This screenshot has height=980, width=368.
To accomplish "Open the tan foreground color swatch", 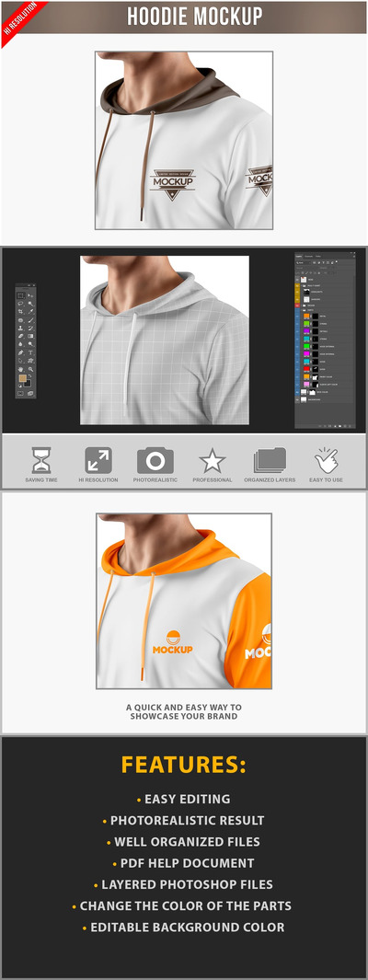I will click(x=22, y=378).
